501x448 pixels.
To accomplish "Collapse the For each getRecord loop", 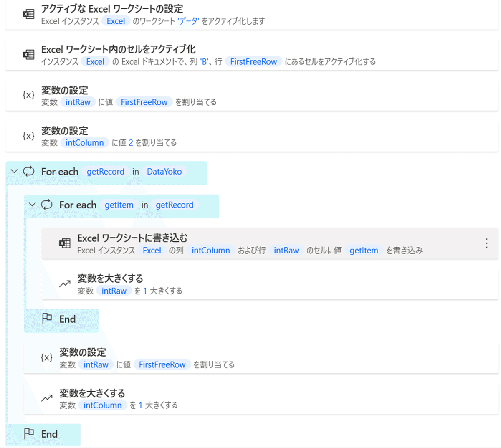I will point(14,171).
